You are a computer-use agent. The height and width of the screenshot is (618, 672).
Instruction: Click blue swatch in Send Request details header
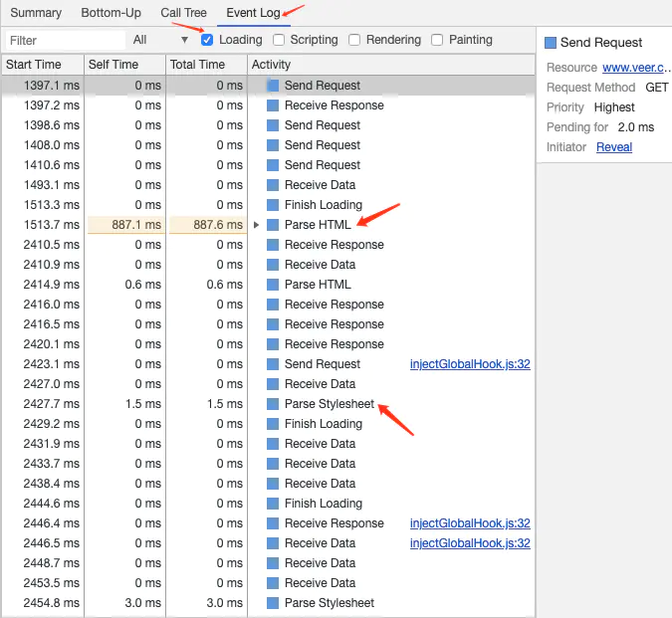551,43
